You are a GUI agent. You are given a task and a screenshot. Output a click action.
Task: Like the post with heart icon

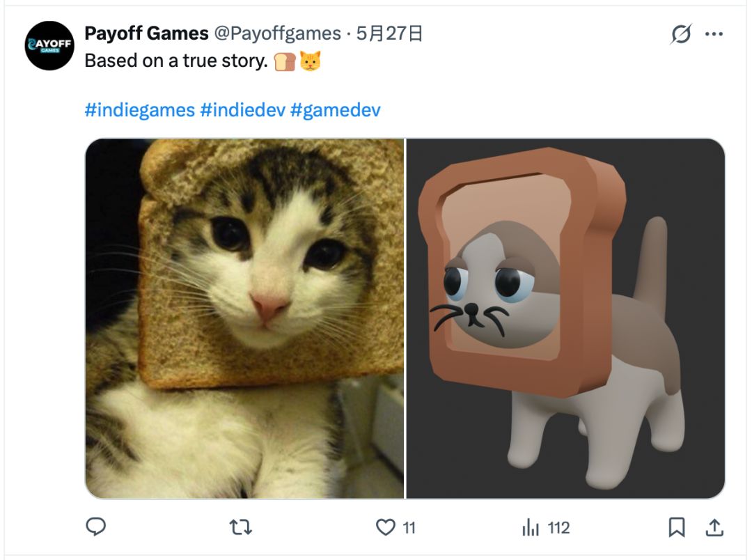click(x=385, y=527)
